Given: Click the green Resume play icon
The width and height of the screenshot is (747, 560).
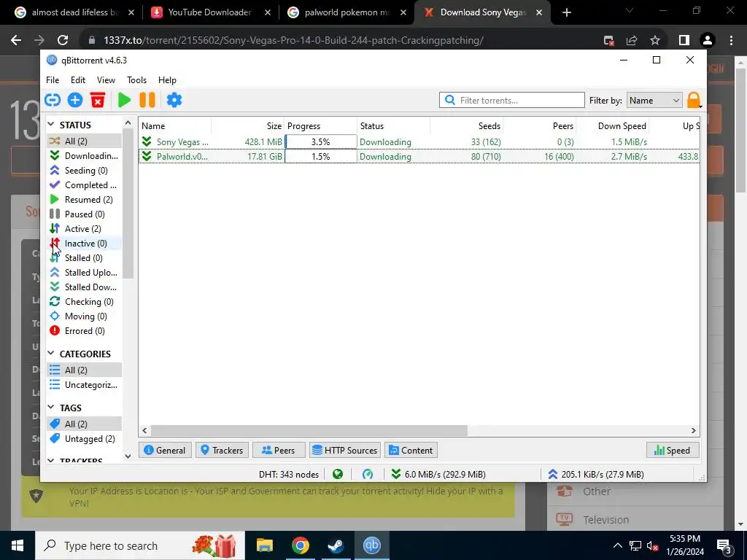Looking at the screenshot, I should (x=124, y=100).
